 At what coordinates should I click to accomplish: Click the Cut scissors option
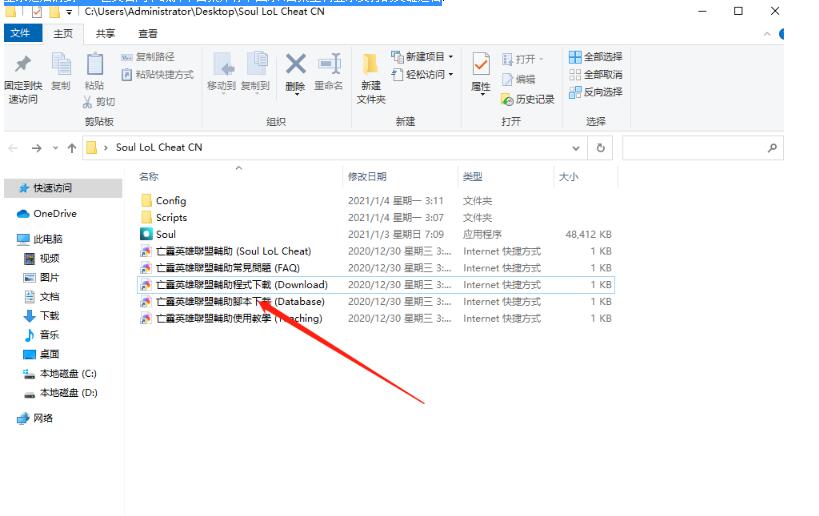point(99,102)
